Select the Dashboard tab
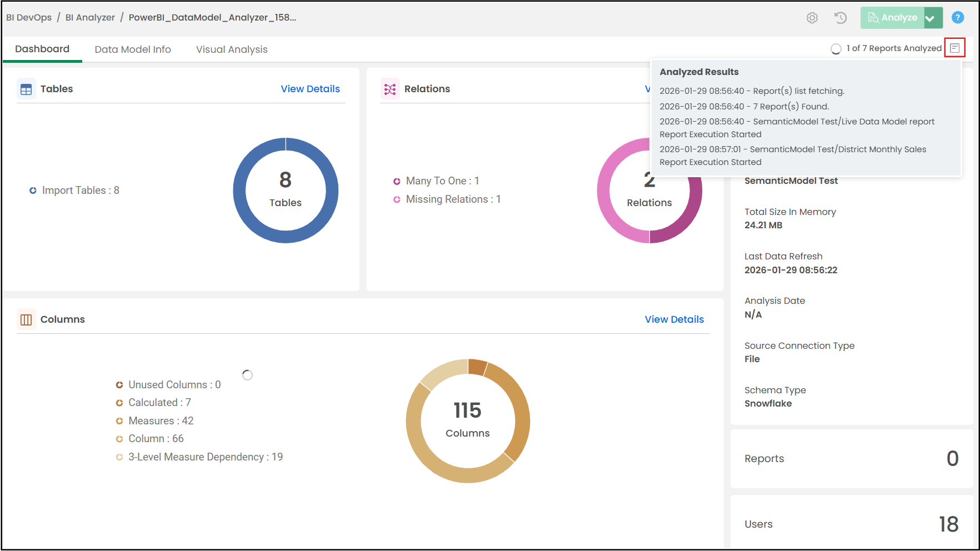This screenshot has height=551, width=980. coord(42,49)
